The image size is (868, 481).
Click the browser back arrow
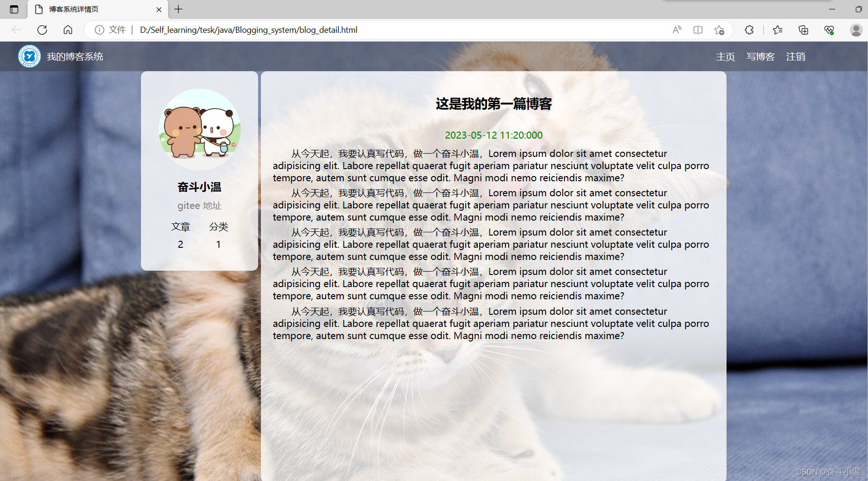tap(16, 30)
